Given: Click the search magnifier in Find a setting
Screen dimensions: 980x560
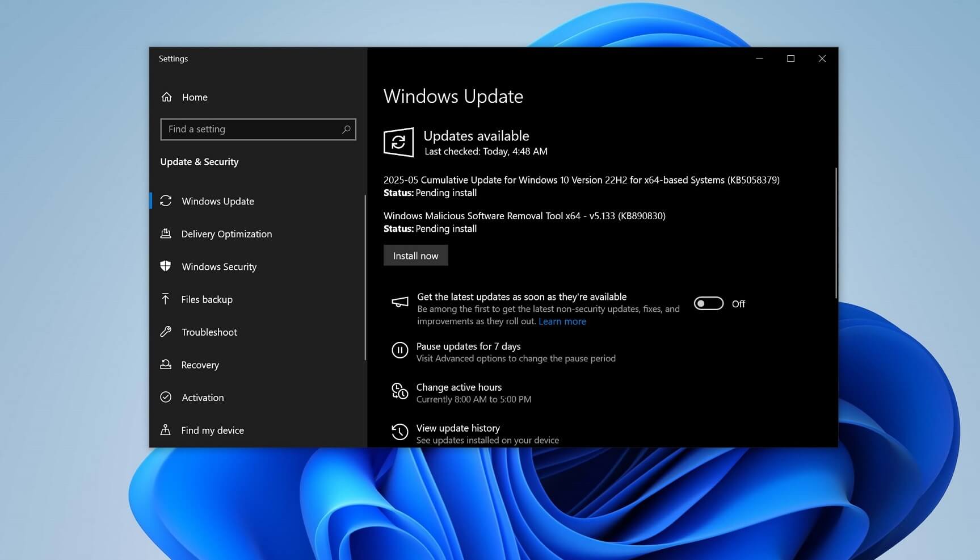Looking at the screenshot, I should click(x=346, y=129).
